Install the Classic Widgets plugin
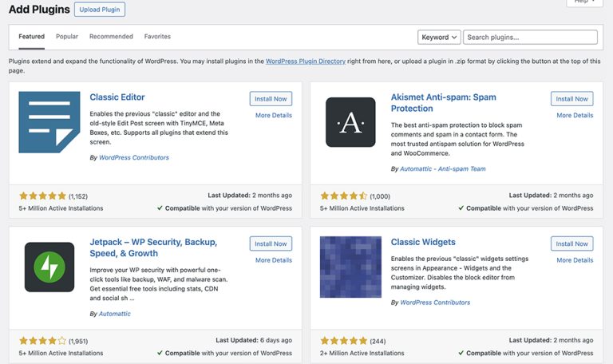The height and width of the screenshot is (364, 613). 572,243
